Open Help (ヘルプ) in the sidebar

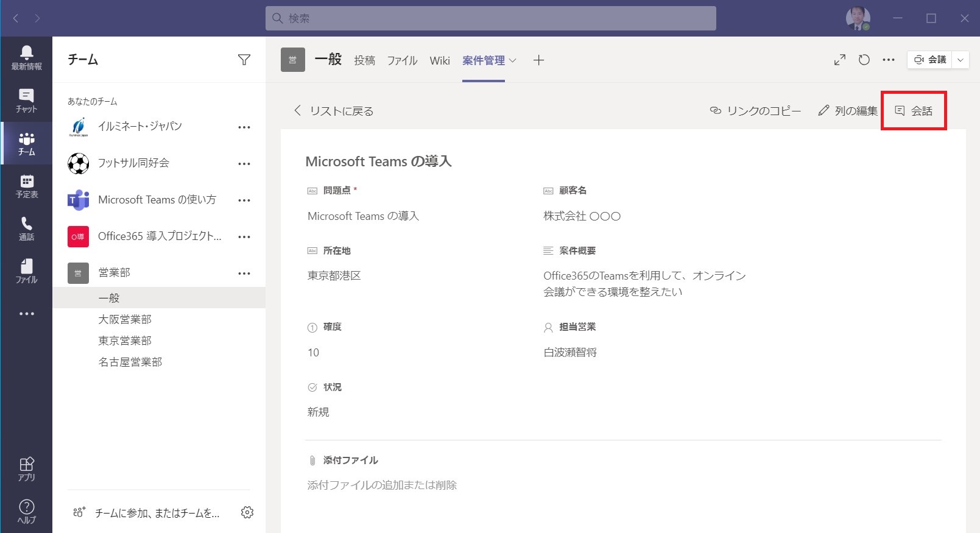tap(26, 512)
